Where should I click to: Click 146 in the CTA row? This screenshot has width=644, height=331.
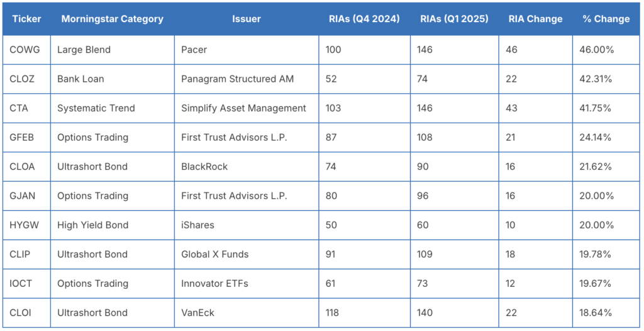point(425,108)
